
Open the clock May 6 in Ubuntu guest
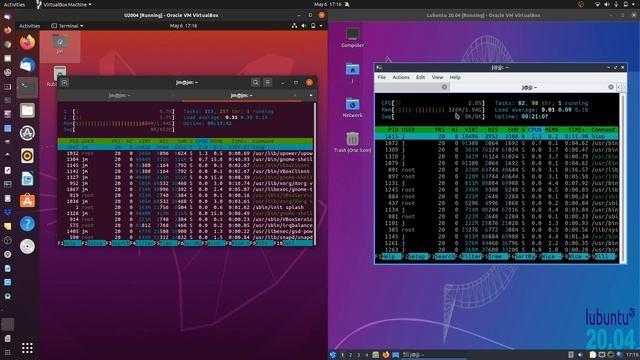(183, 26)
